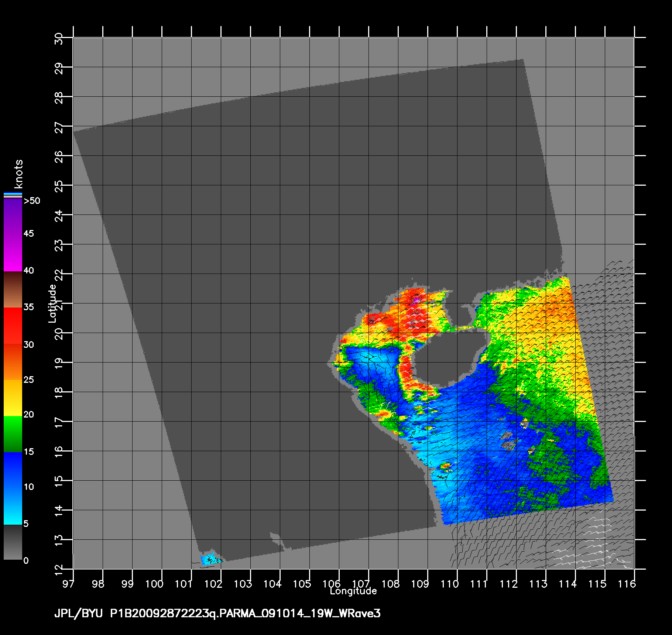Click the '25' knots legend label
The image size is (672, 635).
(x=29, y=380)
